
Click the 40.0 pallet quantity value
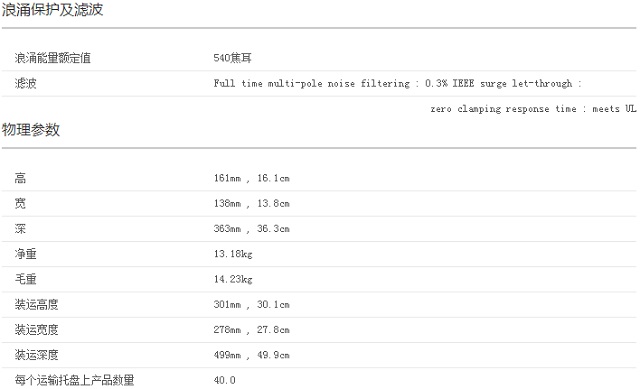pyautogui.click(x=224, y=380)
